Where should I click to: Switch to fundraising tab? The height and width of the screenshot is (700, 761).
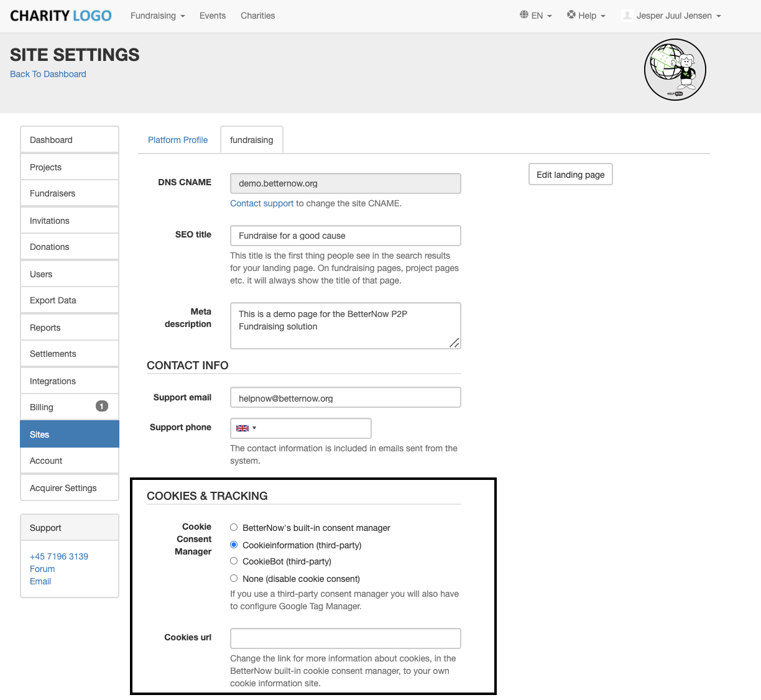[x=252, y=140]
